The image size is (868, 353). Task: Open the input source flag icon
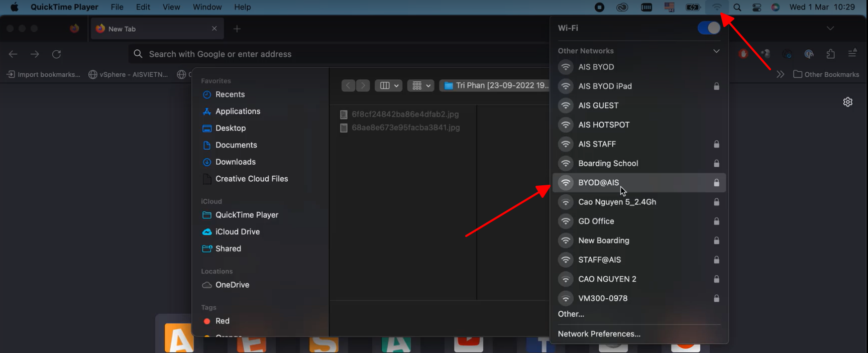(669, 7)
